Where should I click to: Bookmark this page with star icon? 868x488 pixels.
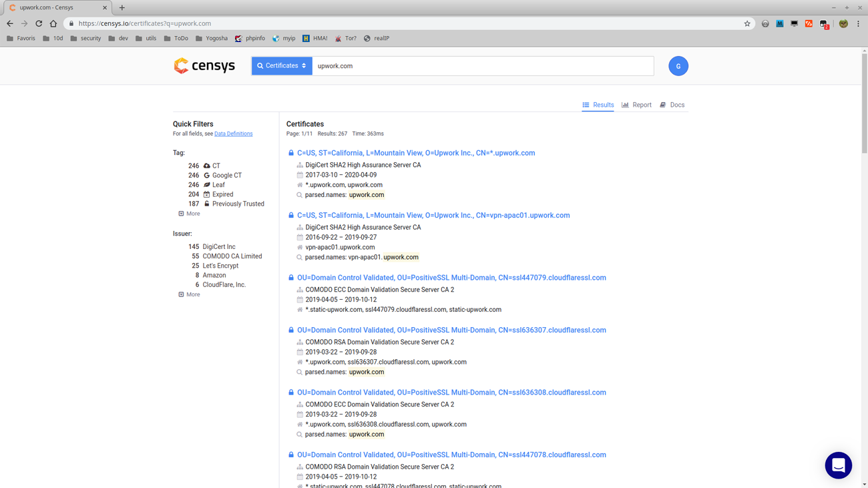[747, 23]
